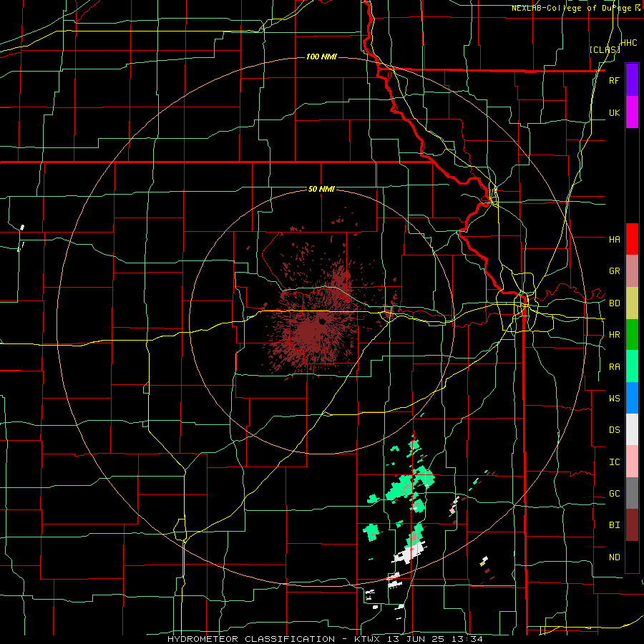Pick the HR dark green legend swatch
Screen dimensions: 644x644
[632, 335]
